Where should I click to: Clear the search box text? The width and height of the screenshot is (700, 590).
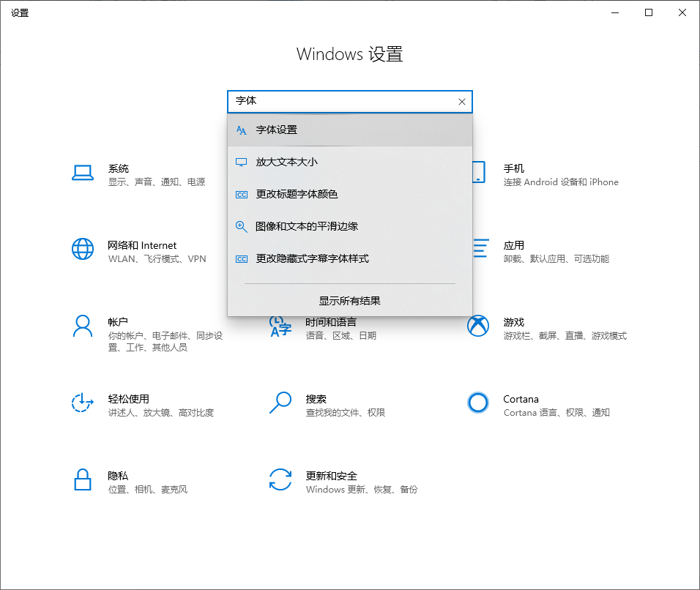[462, 102]
